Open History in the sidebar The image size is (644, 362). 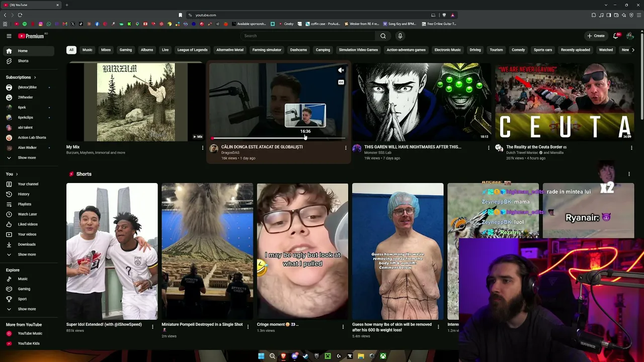29,194
